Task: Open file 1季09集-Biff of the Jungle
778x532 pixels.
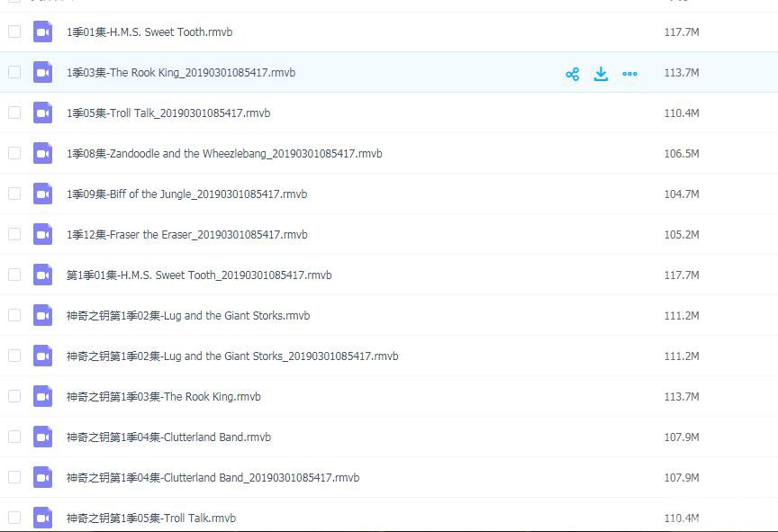Action: [186, 194]
